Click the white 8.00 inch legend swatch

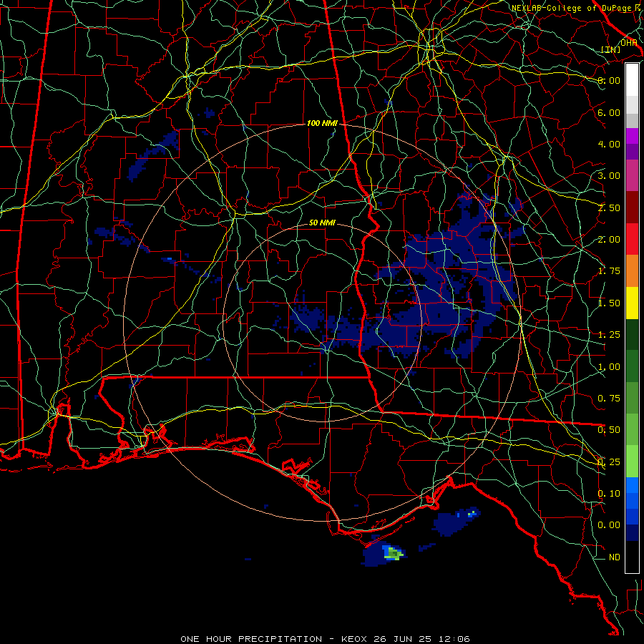[x=632, y=80]
